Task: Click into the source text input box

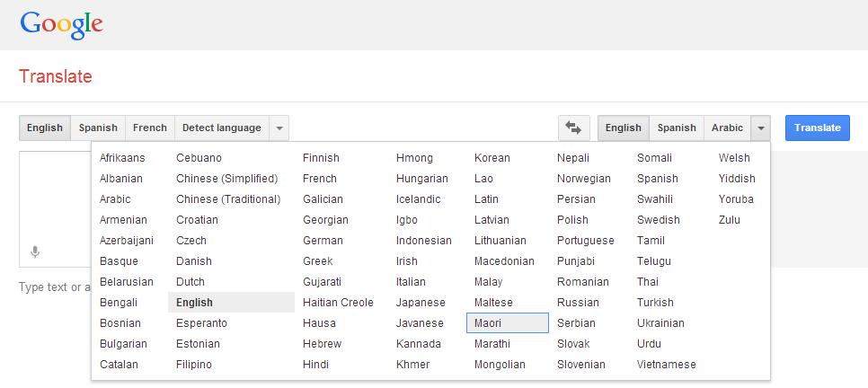Action: [x=55, y=209]
